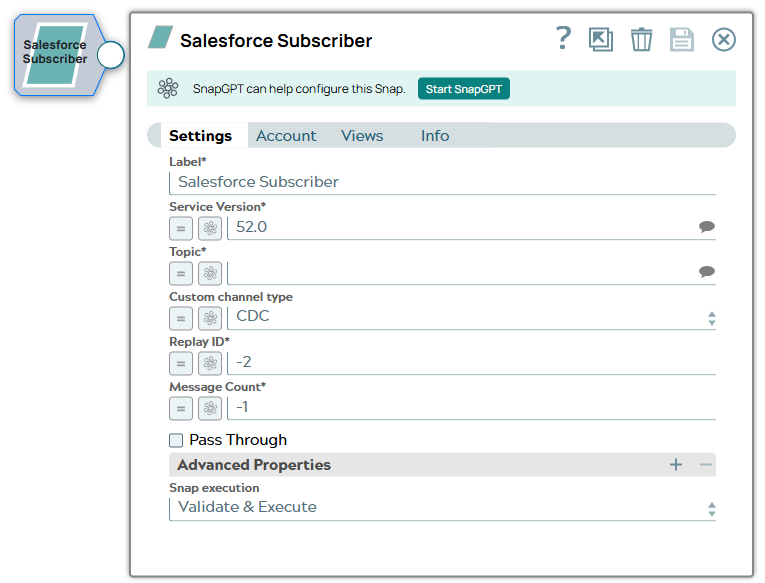Click the 'Snap execution' field label
This screenshot has height=583, width=765.
click(x=214, y=488)
